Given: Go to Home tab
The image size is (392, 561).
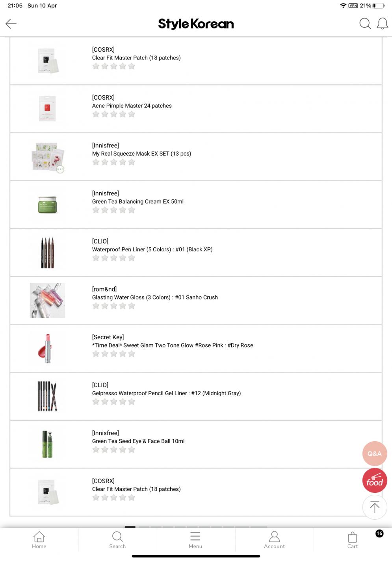Looking at the screenshot, I should tap(39, 540).
